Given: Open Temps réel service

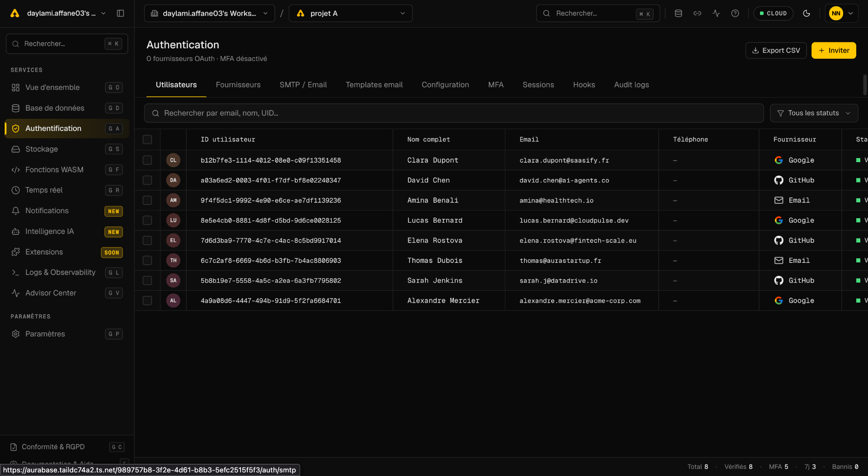Looking at the screenshot, I should coord(67,190).
